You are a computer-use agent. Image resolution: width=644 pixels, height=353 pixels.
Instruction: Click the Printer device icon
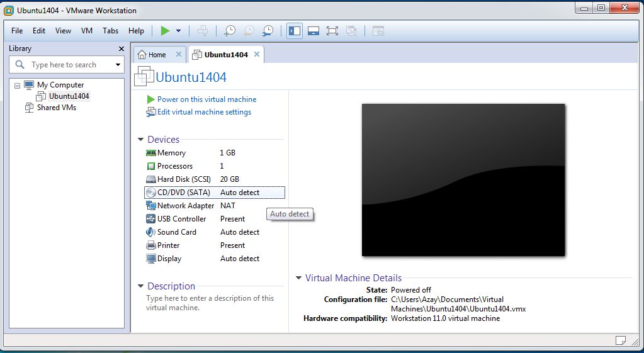point(150,245)
